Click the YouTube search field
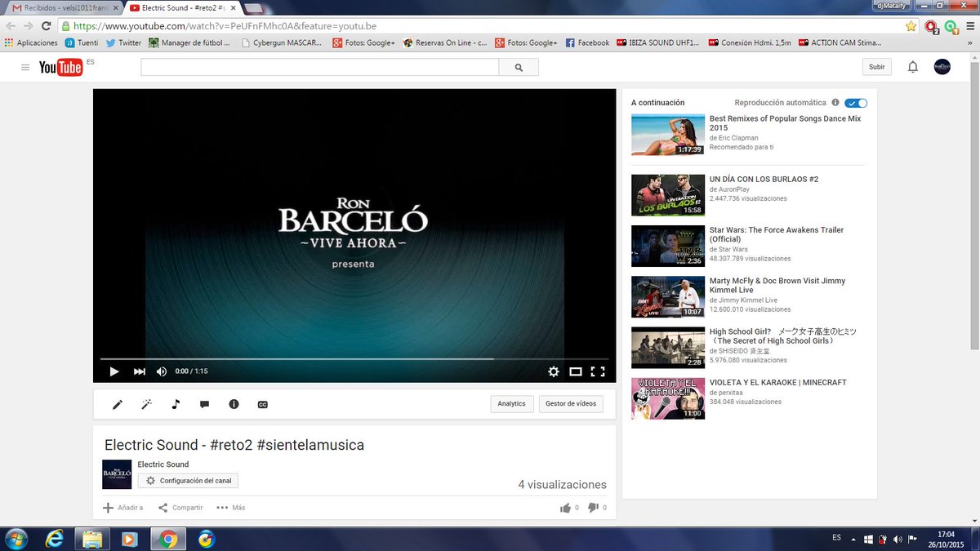This screenshot has width=980, height=551. 320,67
